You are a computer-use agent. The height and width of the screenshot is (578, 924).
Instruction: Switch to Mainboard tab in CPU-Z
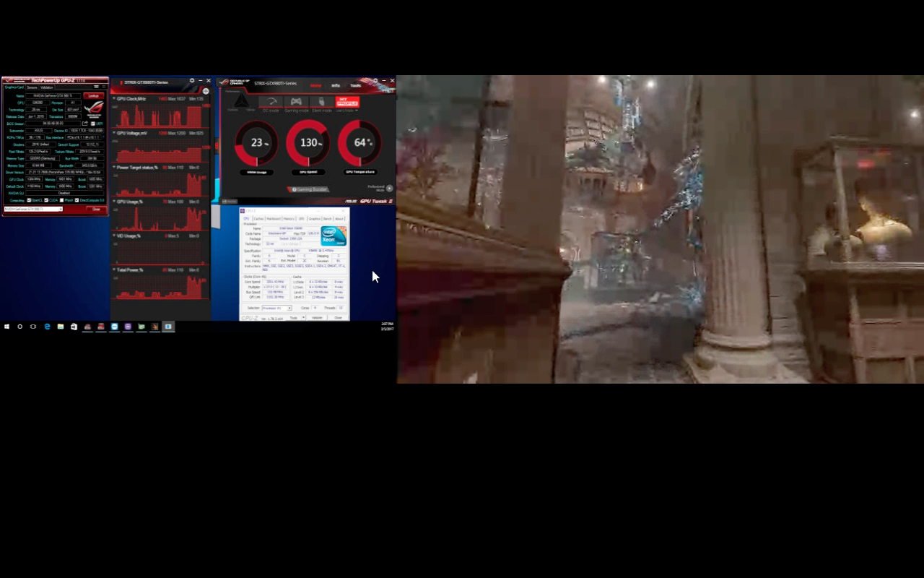tap(274, 218)
